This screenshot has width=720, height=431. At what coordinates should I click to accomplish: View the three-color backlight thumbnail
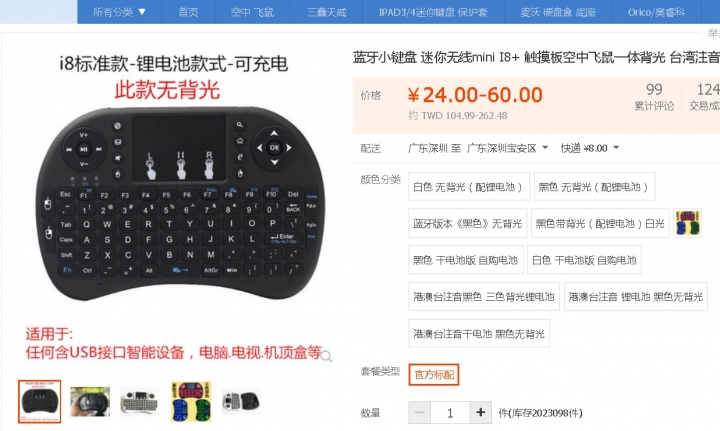pos(191,402)
